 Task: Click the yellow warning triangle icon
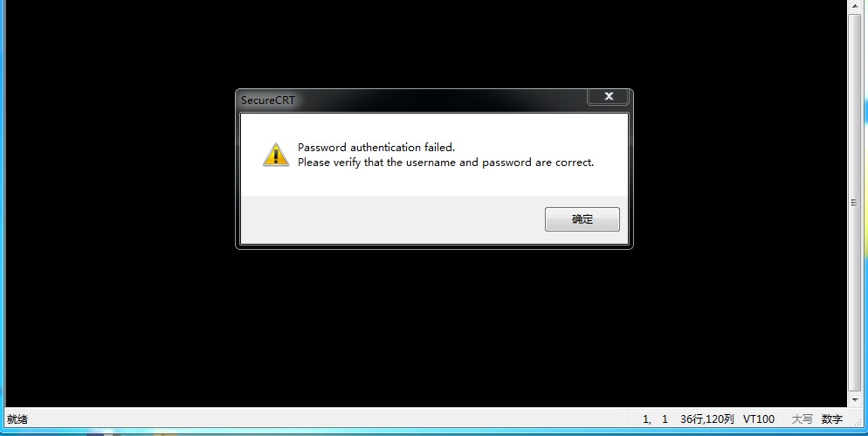click(276, 155)
